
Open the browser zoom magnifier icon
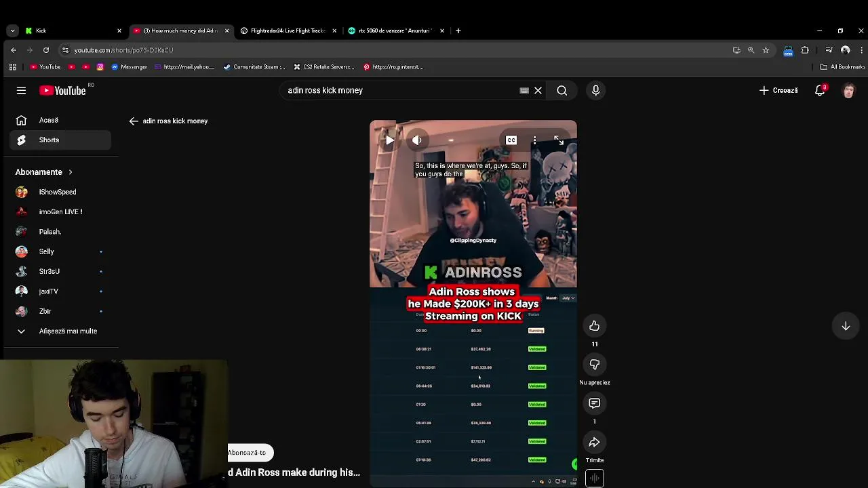tap(751, 50)
